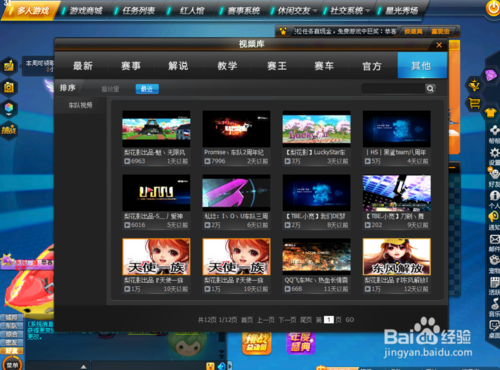The width and height of the screenshot is (500, 370).
Task: Go to 首页 first page
Action: click(247, 320)
